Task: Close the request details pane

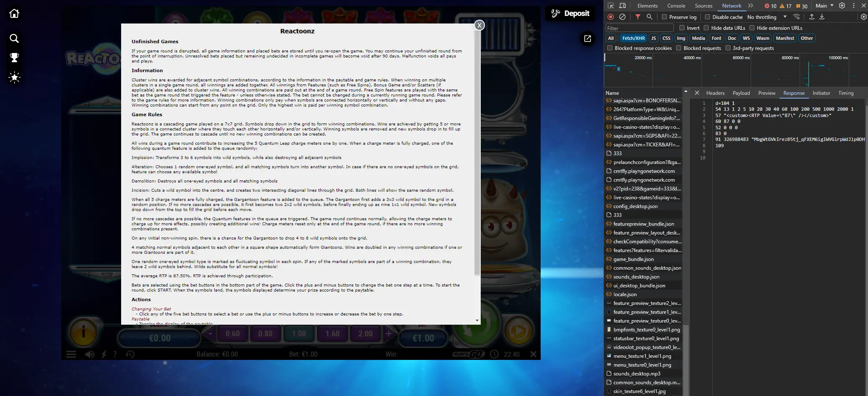Action: (x=697, y=93)
